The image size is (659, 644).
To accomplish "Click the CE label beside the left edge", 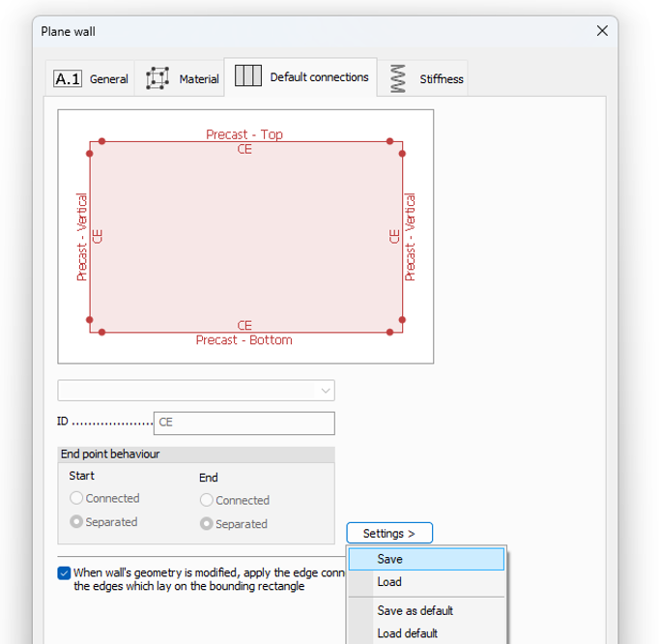I will tap(98, 236).
